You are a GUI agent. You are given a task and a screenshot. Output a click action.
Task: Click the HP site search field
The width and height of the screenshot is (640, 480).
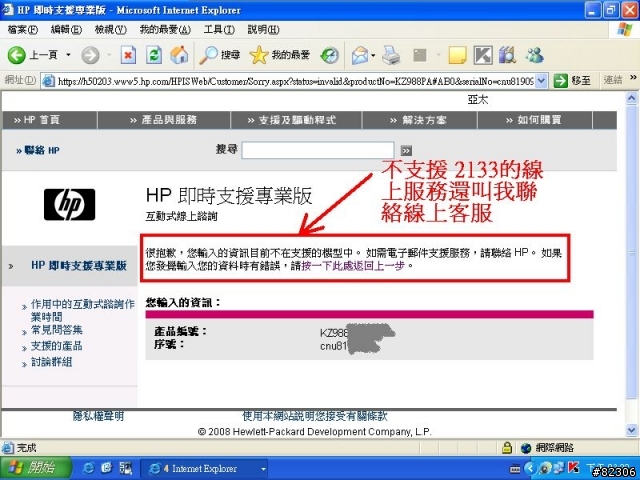[318, 150]
